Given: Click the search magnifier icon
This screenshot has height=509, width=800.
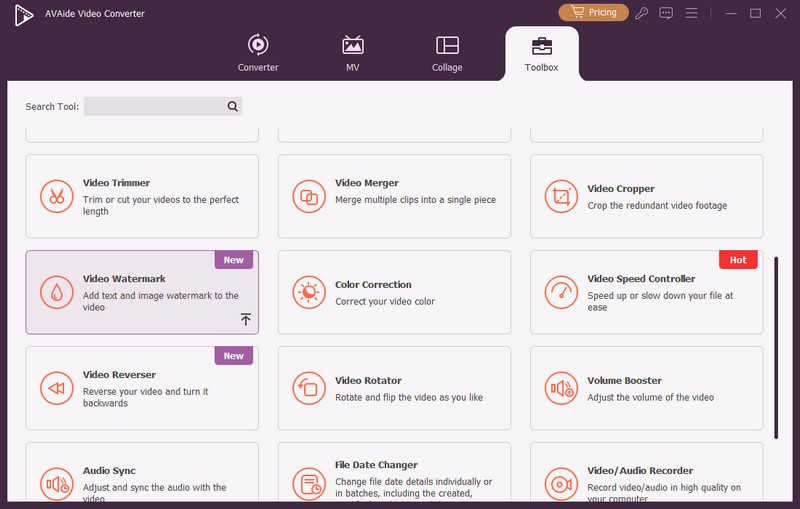Looking at the screenshot, I should click(x=232, y=106).
